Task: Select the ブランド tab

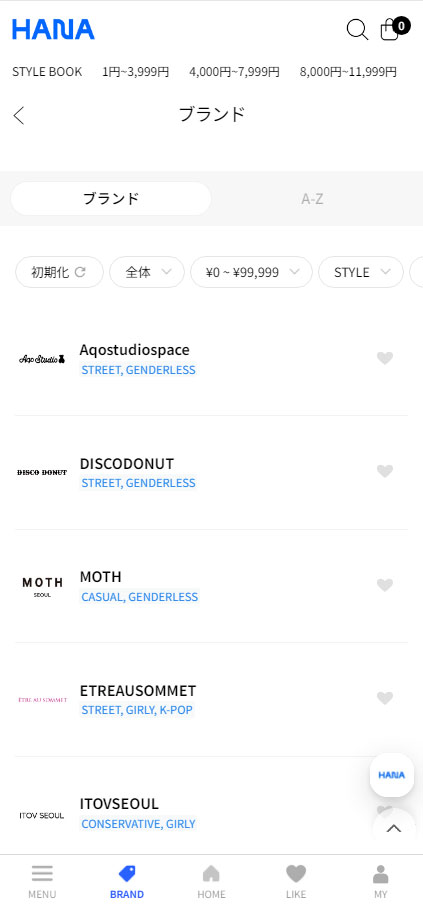Action: click(111, 198)
